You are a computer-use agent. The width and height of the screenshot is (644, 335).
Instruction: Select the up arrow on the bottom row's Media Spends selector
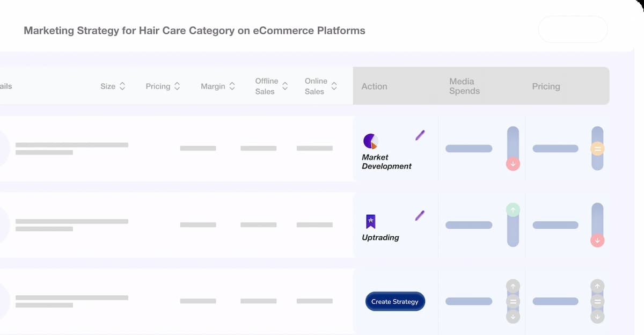[513, 287]
